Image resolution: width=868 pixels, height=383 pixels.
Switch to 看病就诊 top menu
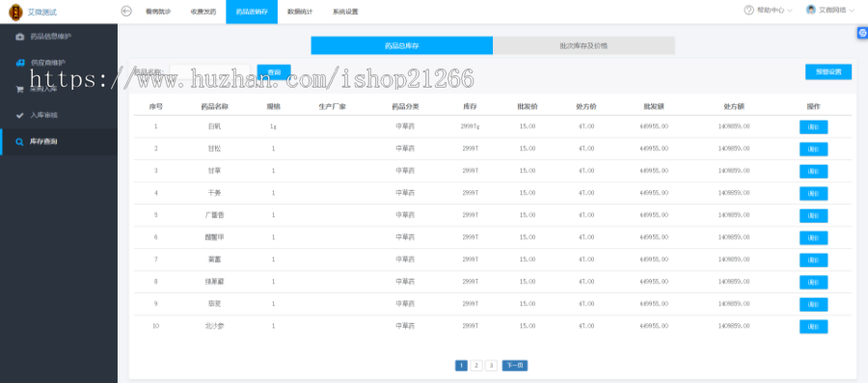158,12
